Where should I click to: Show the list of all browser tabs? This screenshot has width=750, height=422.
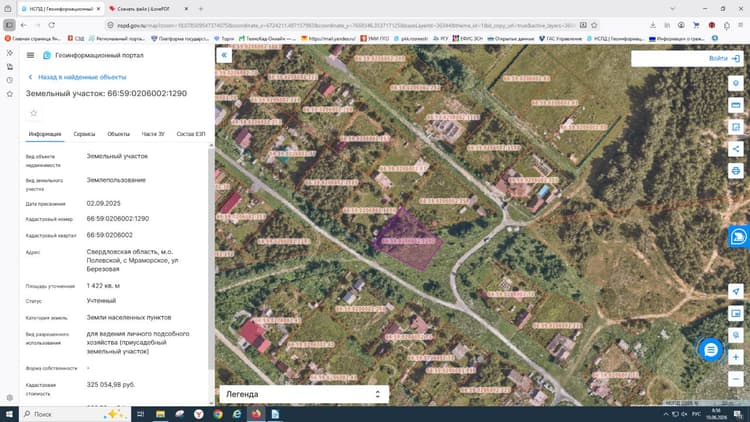(673, 9)
